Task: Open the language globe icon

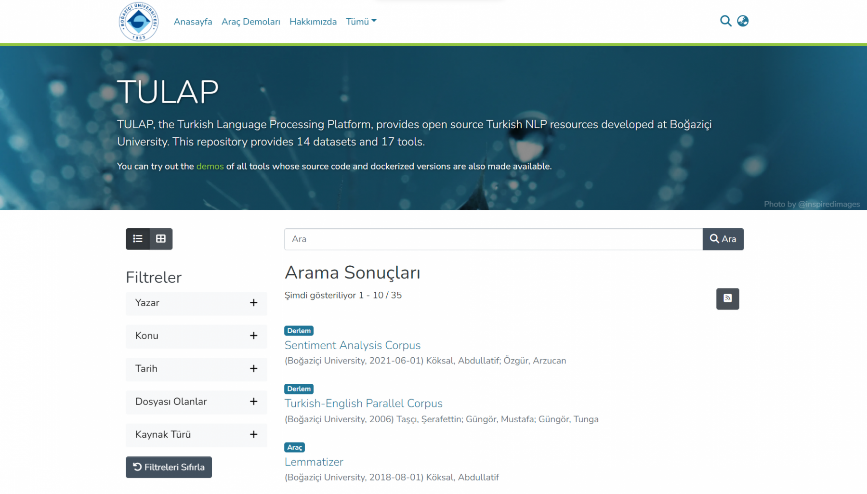Action: pos(743,21)
